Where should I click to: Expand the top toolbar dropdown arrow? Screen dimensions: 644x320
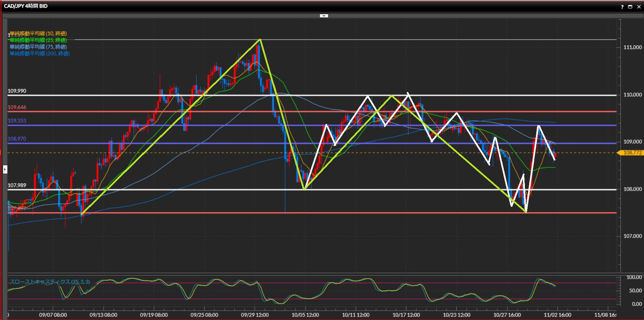tap(324, 16)
